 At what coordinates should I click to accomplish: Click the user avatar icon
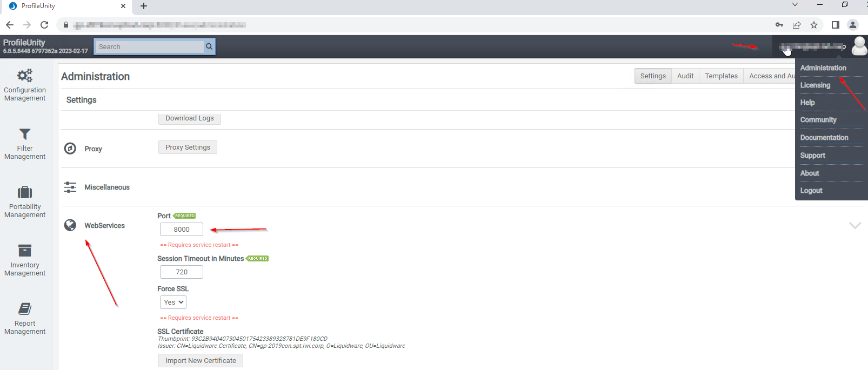click(x=859, y=46)
